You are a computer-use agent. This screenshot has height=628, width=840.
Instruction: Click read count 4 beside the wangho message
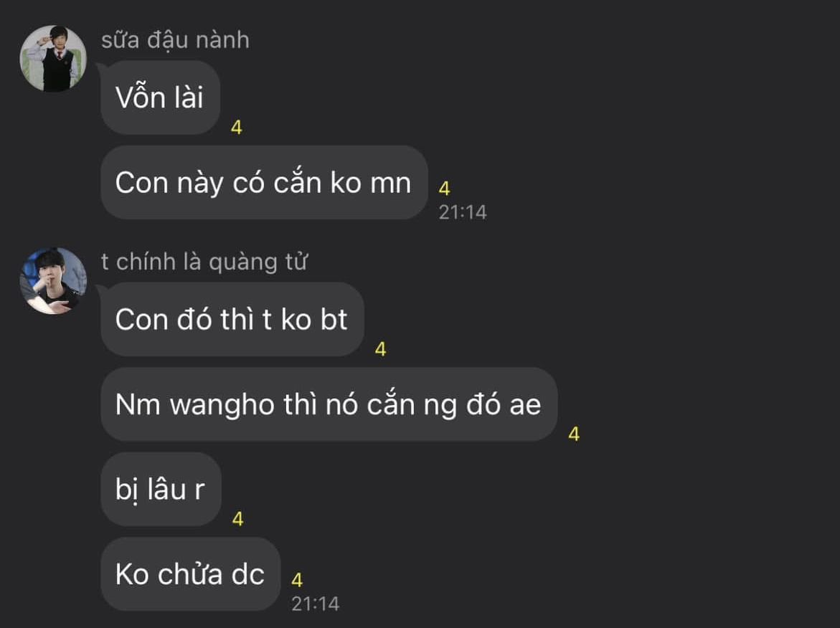pos(574,434)
